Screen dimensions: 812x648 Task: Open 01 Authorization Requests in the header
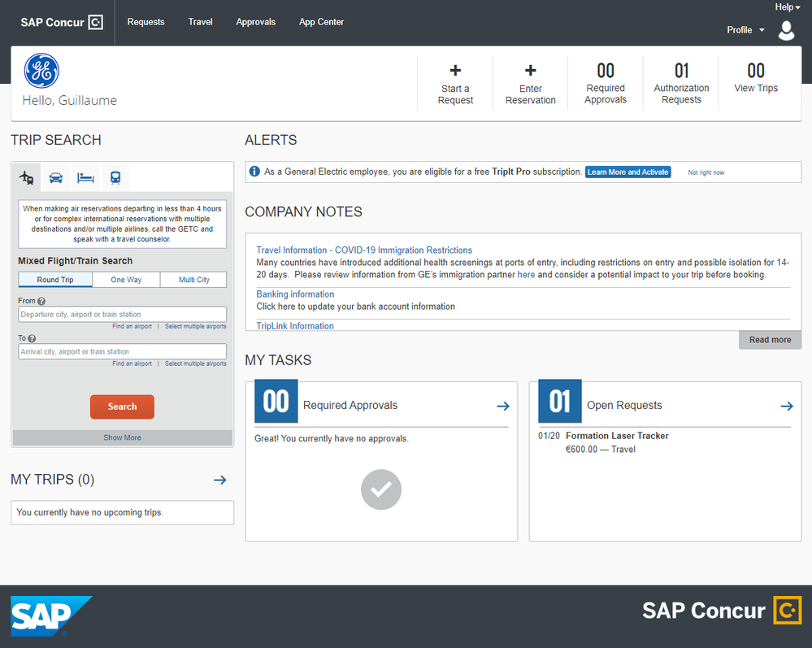pos(681,83)
